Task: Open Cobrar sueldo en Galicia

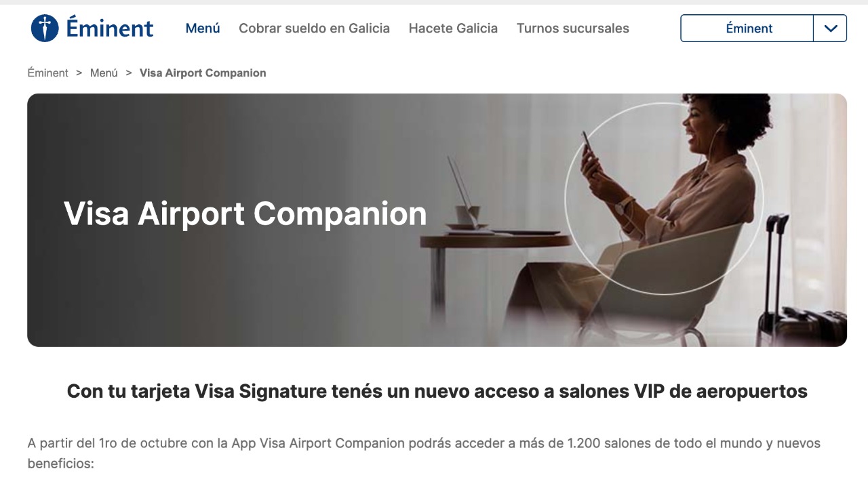Action: (x=314, y=28)
